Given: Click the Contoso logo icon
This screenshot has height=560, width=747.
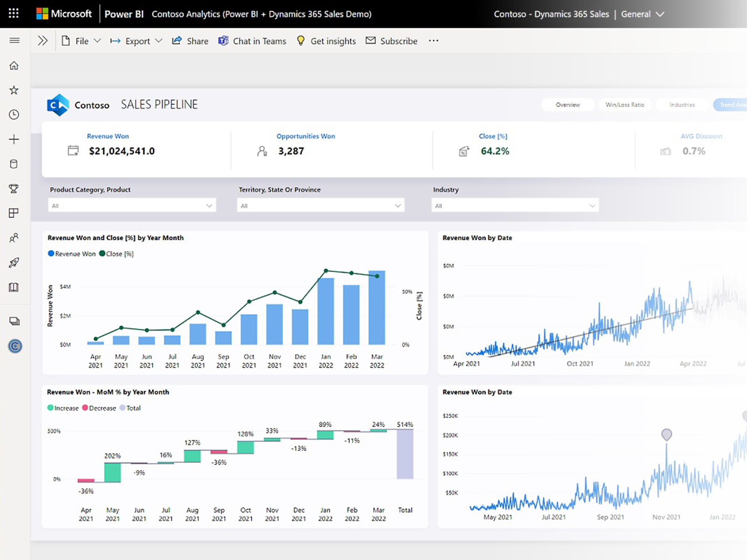Looking at the screenshot, I should 58,105.
